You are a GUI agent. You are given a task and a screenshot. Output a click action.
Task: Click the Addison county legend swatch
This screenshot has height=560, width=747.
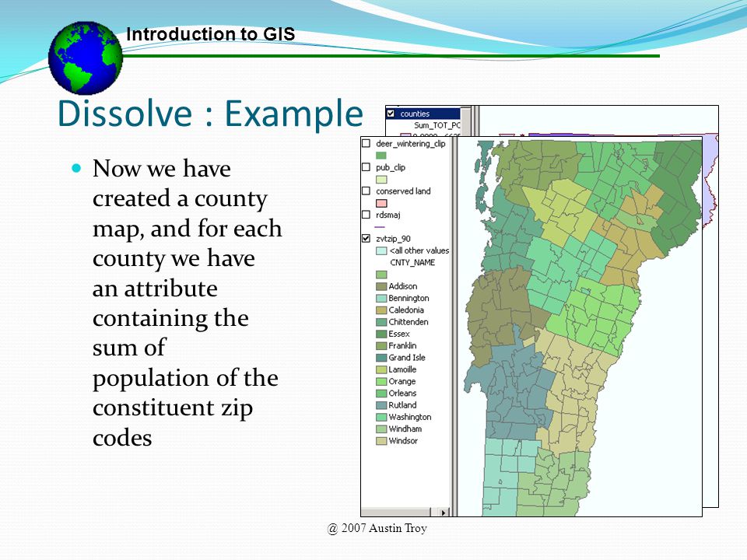381,286
